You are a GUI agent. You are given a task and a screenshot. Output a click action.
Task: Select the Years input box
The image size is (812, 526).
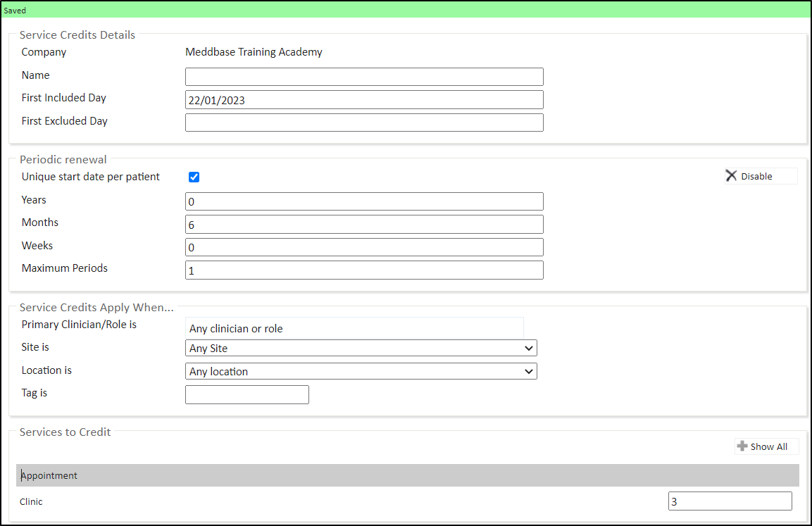[x=364, y=201]
